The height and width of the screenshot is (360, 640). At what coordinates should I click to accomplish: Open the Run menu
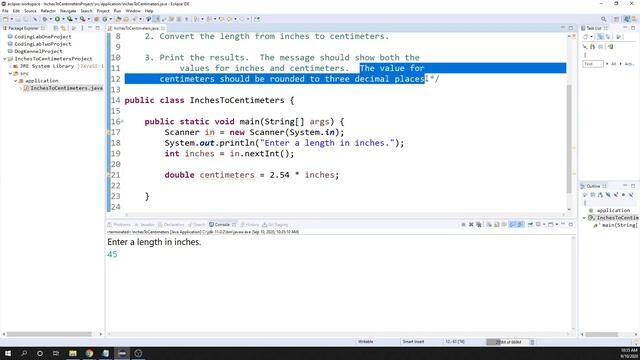pyautogui.click(x=118, y=11)
